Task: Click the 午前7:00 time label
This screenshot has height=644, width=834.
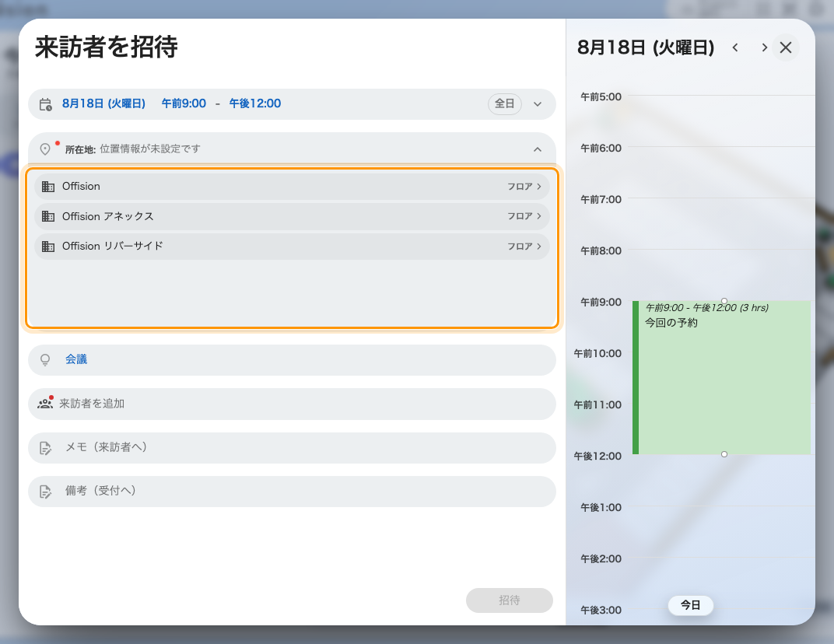Action: coord(601,199)
